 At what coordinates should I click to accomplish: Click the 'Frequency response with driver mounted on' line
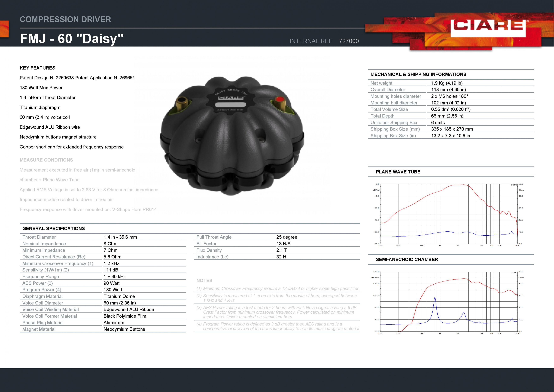pyautogui.click(x=88, y=210)
